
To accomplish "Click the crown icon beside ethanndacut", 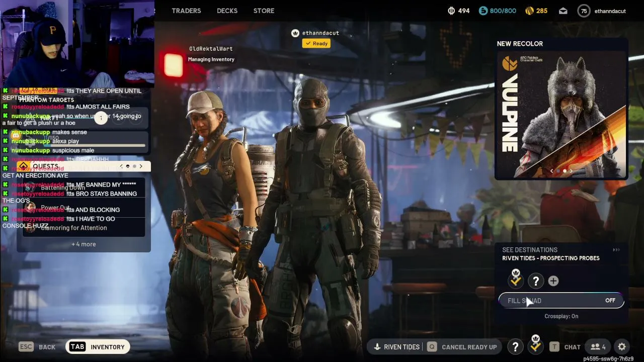I will click(295, 33).
